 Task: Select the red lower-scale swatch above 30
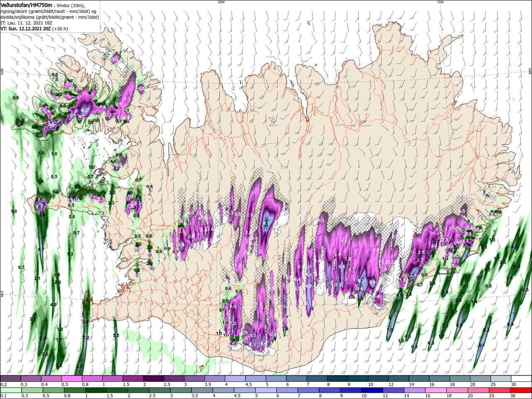[x=522, y=390]
